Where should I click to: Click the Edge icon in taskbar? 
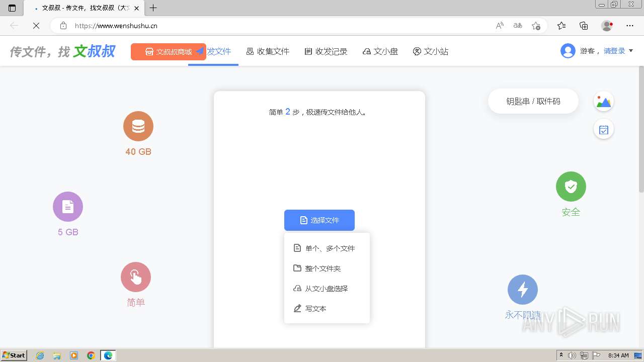pos(108,355)
